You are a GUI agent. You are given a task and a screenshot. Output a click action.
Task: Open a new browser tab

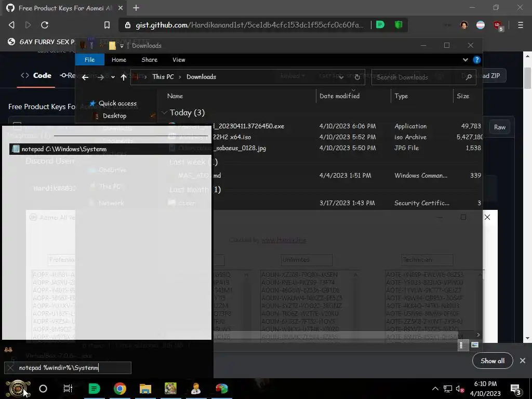pyautogui.click(x=136, y=8)
